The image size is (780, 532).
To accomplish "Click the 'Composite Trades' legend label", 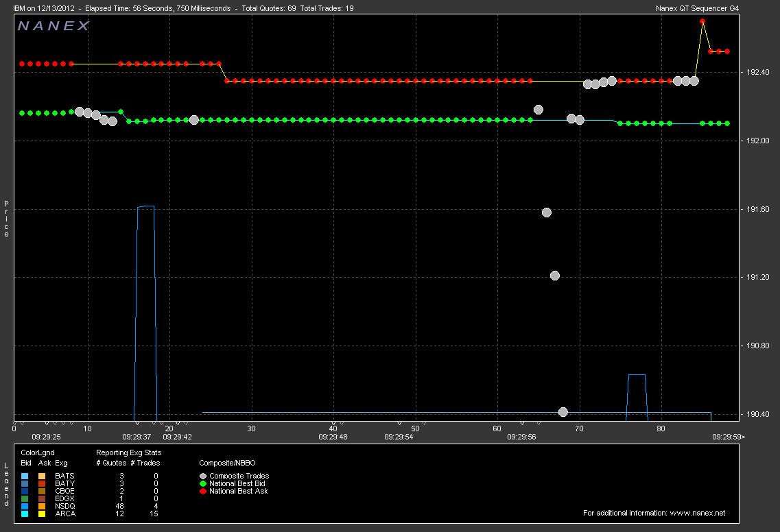I will coord(239,476).
